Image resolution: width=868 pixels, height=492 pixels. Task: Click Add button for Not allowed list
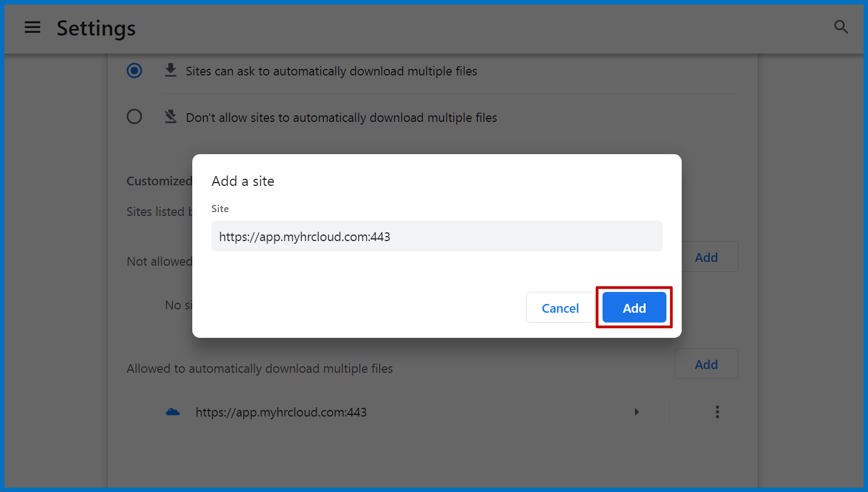[710, 257]
